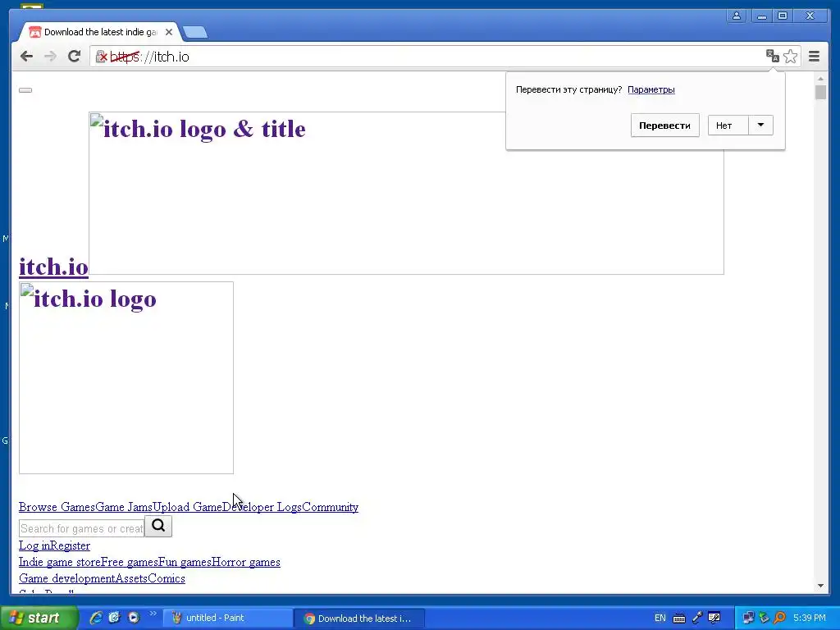Open the Upload Game link
Viewport: 840px width, 630px height.
point(187,507)
